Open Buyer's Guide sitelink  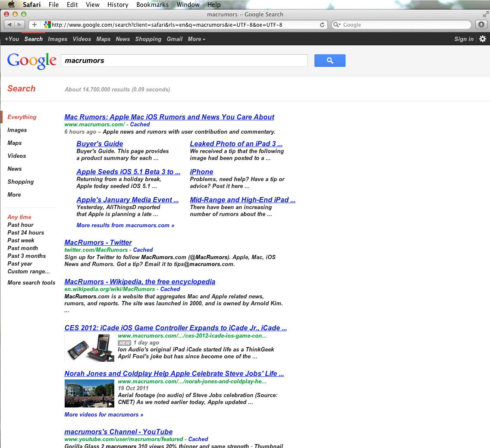(100, 144)
